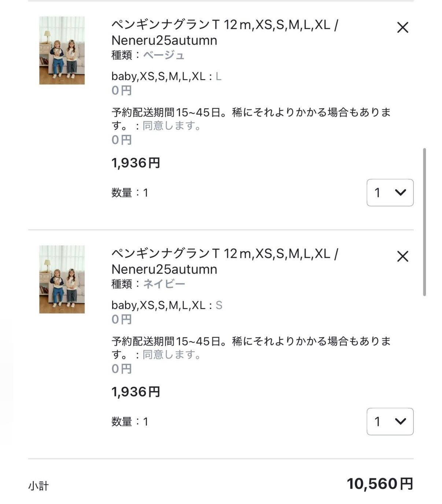Click the size L option text
This screenshot has width=442, height=504.
(x=218, y=77)
